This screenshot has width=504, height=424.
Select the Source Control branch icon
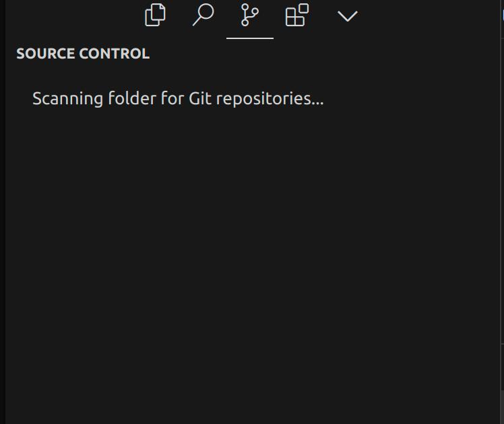pyautogui.click(x=250, y=15)
